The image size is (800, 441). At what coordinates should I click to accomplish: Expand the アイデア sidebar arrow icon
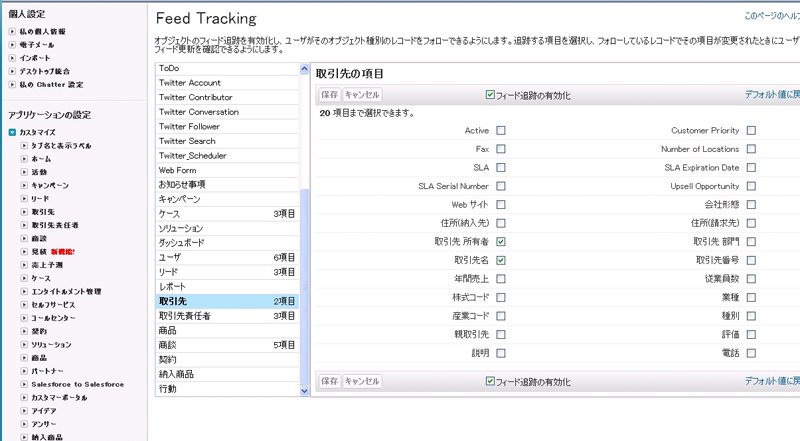pyautogui.click(x=24, y=411)
